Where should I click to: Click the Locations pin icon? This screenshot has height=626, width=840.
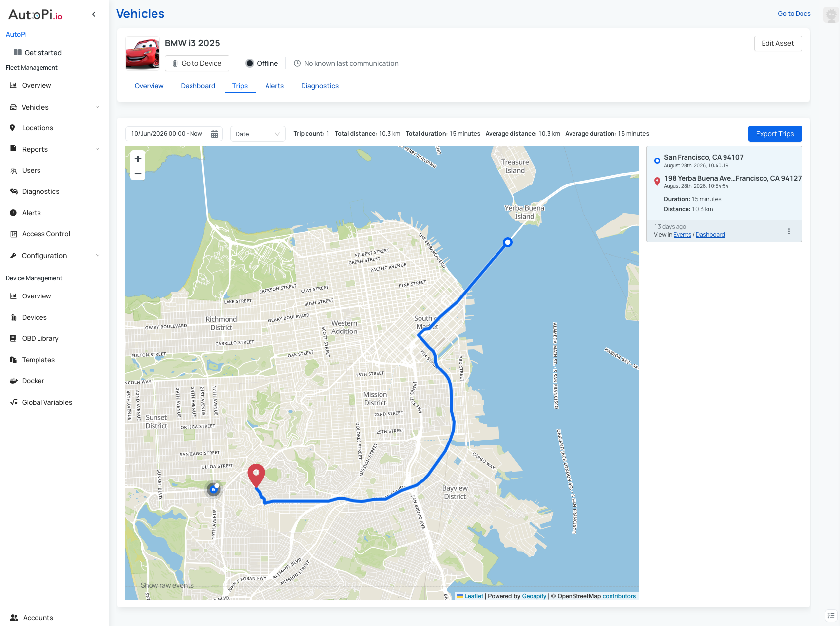tap(13, 128)
